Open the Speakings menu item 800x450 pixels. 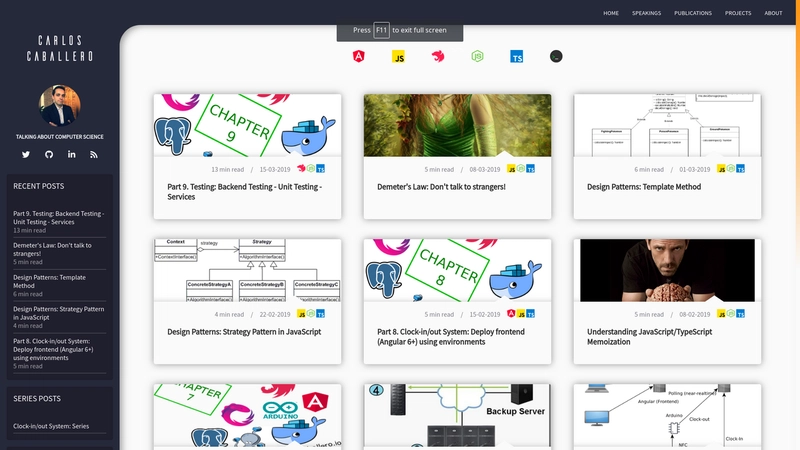coord(647,13)
